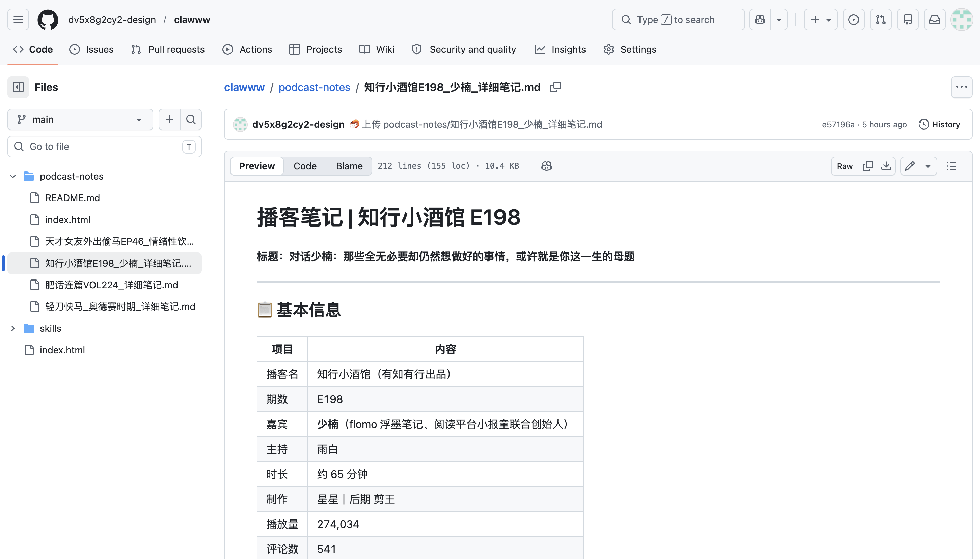Viewport: 980px width, 559px height.
Task: Open clawww repository name in header
Action: point(192,20)
